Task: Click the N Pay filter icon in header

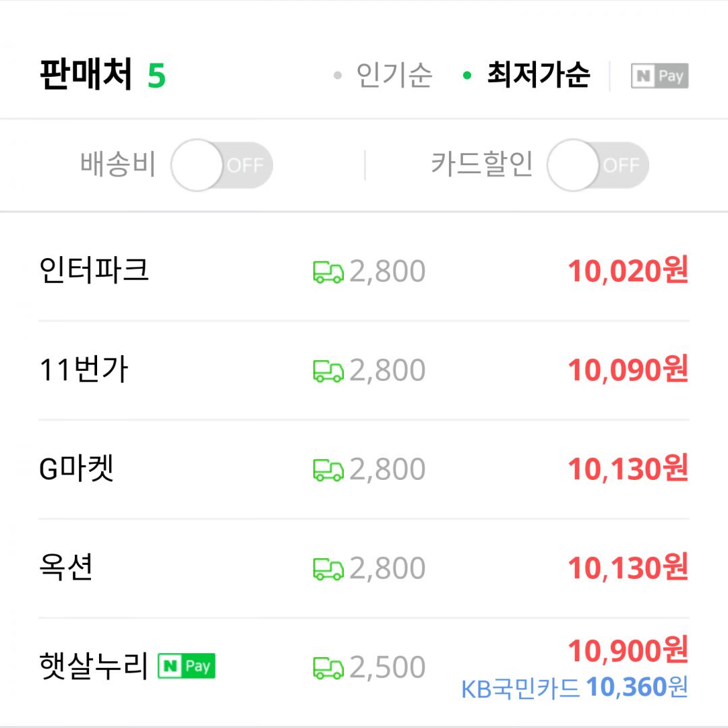Action: (x=659, y=76)
